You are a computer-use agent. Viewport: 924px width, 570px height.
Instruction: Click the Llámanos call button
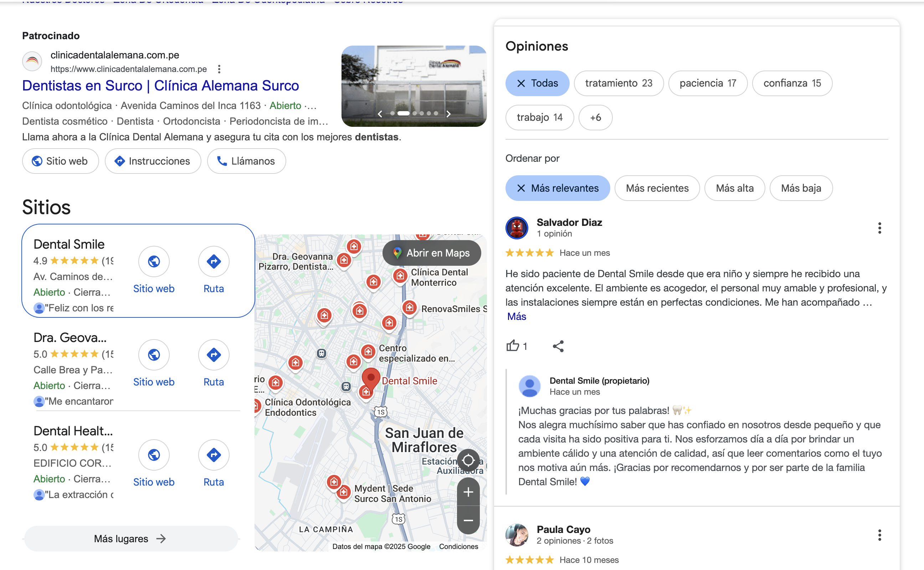tap(246, 161)
